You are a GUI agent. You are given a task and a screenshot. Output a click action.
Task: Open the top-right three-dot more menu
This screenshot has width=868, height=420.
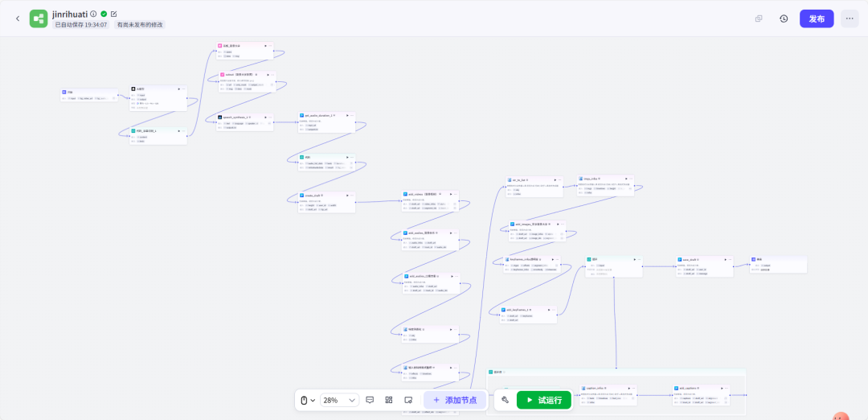pos(850,19)
